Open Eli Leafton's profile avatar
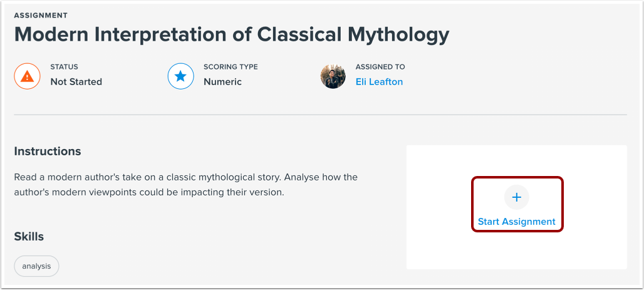This screenshot has height=290, width=644. [333, 76]
